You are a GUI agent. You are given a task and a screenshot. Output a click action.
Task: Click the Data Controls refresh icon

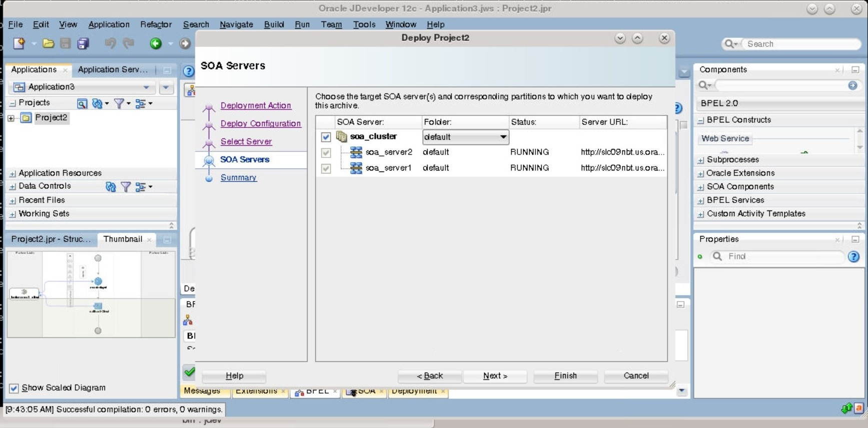pos(111,186)
